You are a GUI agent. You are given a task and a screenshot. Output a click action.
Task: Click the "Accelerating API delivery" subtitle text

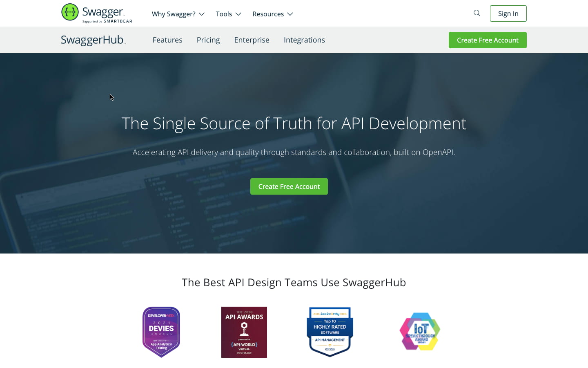[294, 152]
